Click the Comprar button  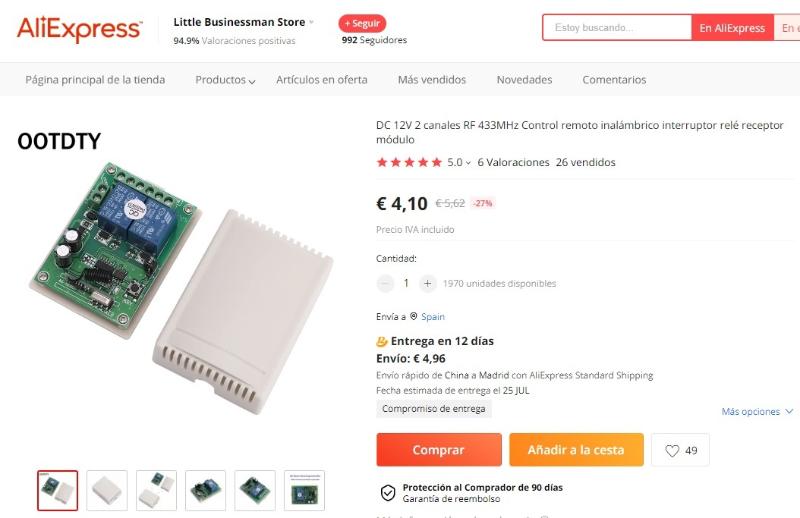[x=439, y=450]
